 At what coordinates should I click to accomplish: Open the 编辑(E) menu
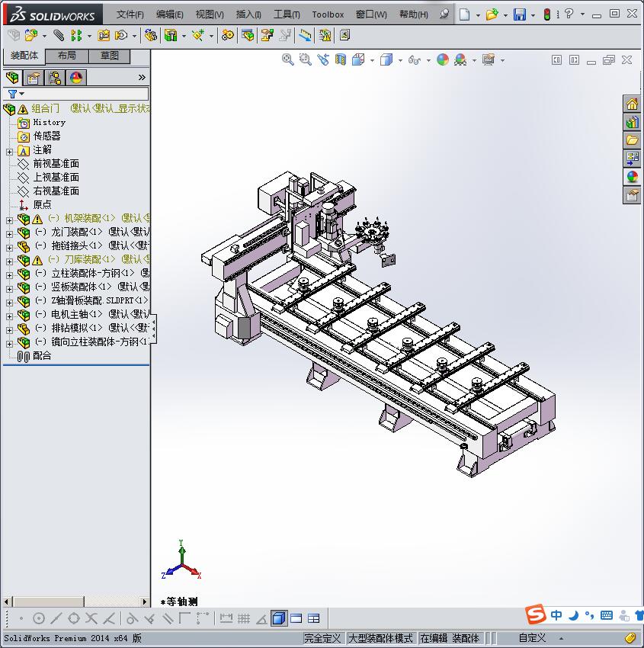click(169, 14)
